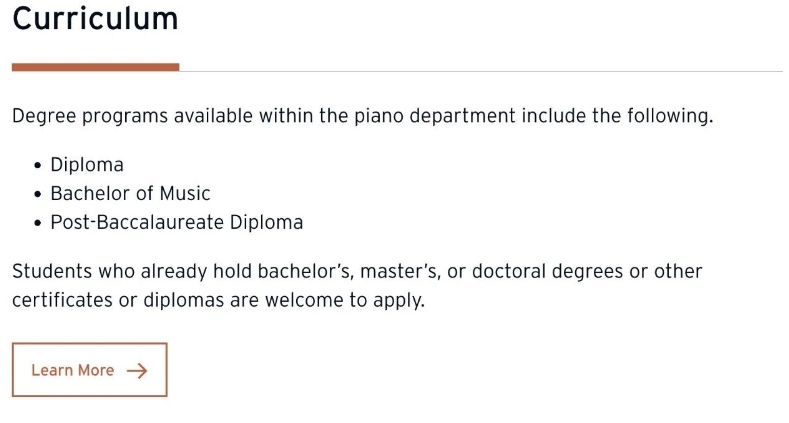Click the word "doctoral" in the paragraph

(x=509, y=272)
